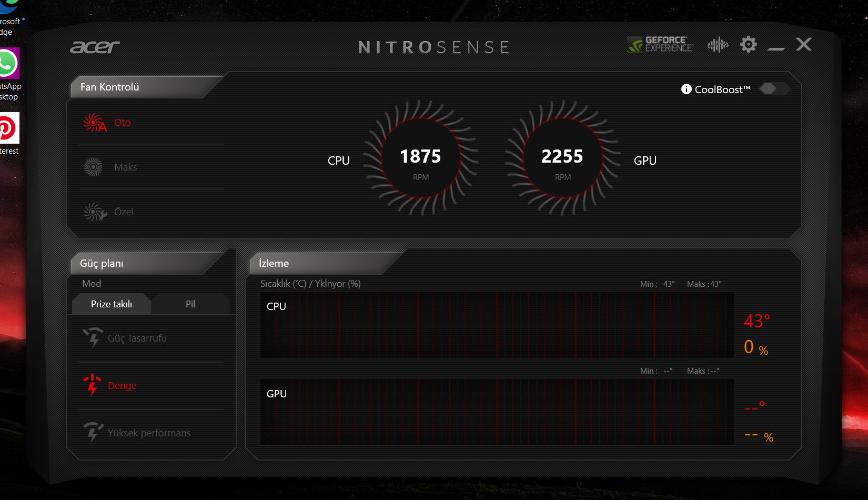Select Yüksek performans power plan text
Image resolution: width=868 pixels, height=500 pixels.
click(149, 433)
